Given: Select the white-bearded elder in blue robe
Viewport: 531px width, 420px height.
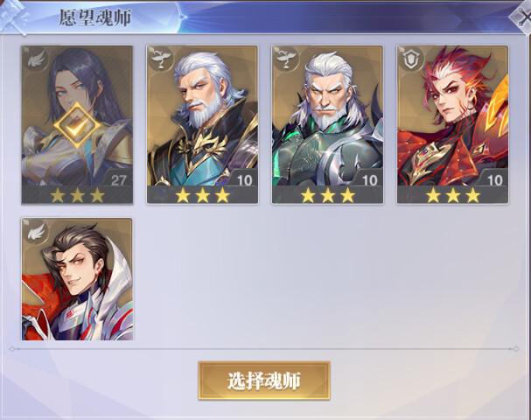Looking at the screenshot, I should click(202, 124).
